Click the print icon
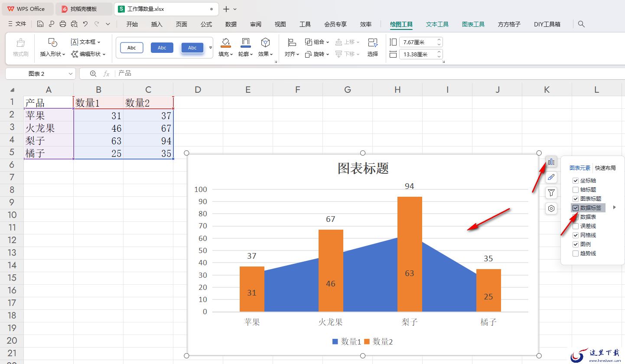625x364 pixels. pos(63,24)
